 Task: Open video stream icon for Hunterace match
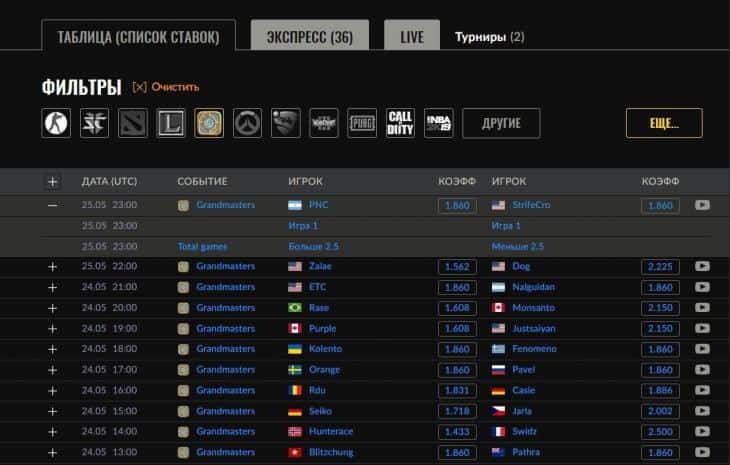coord(702,431)
